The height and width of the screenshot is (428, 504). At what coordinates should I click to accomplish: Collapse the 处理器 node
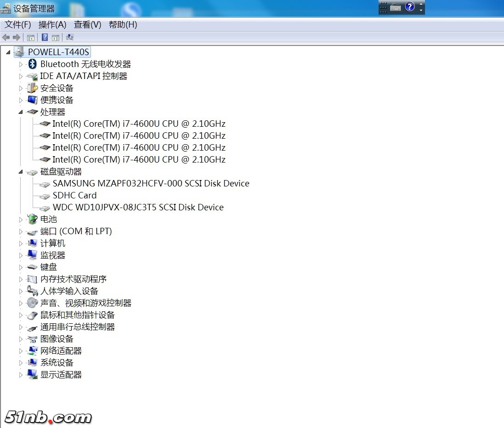tap(21, 112)
